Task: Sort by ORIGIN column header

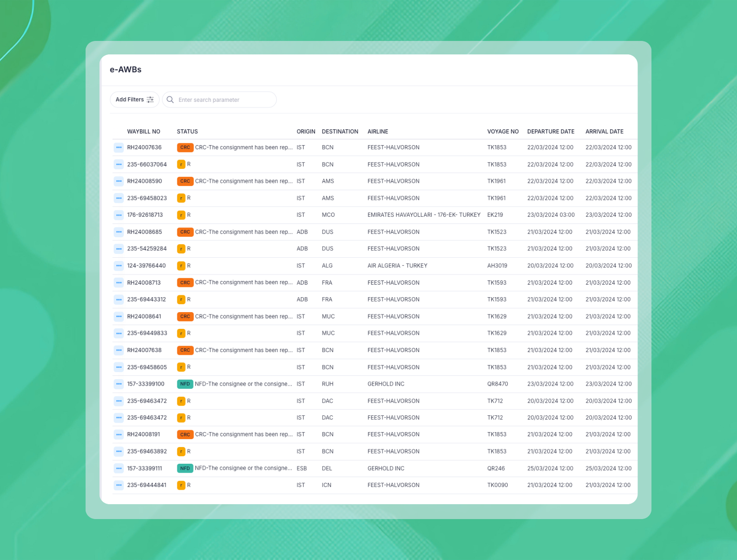Action: (306, 132)
